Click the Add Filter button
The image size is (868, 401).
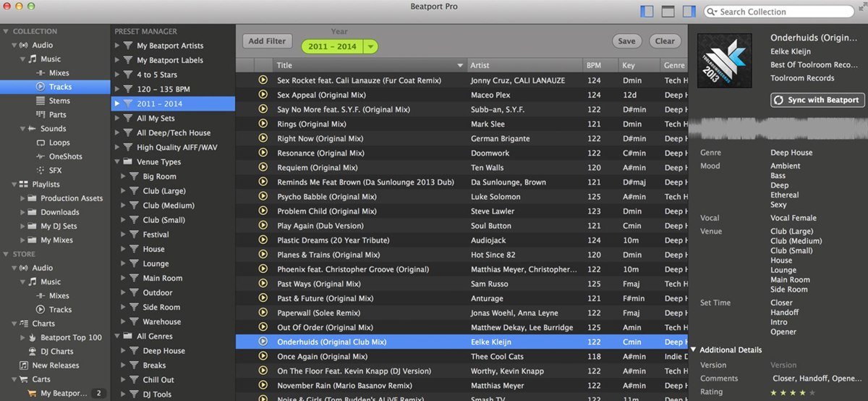point(267,41)
